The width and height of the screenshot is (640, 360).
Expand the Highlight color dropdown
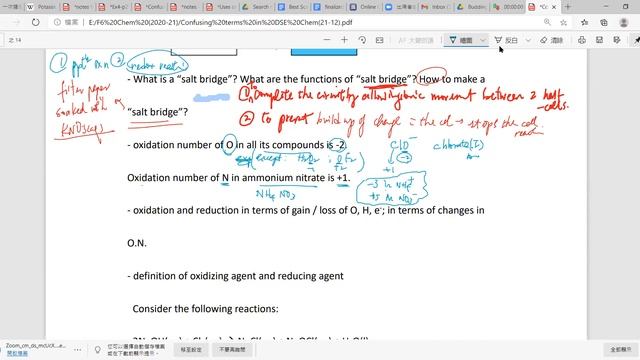(528, 40)
